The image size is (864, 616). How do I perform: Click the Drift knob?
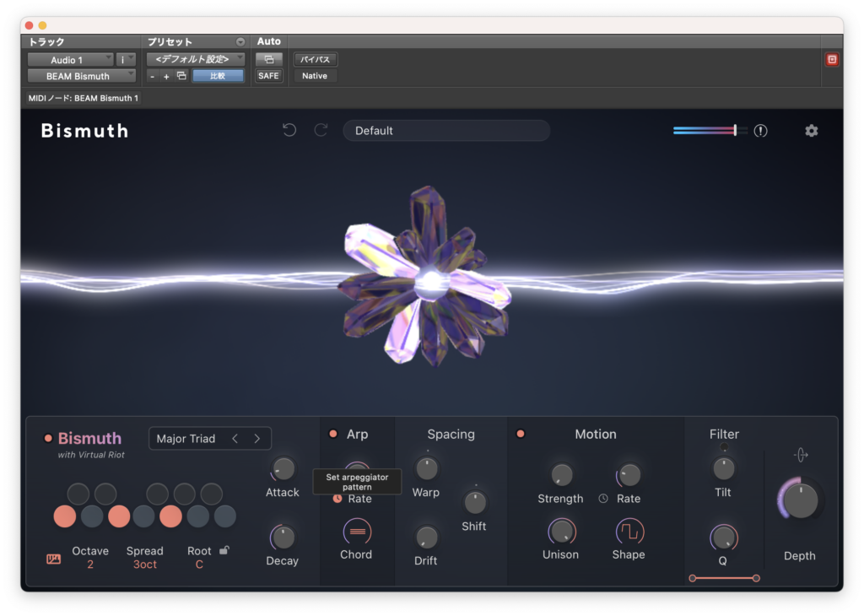(x=426, y=538)
